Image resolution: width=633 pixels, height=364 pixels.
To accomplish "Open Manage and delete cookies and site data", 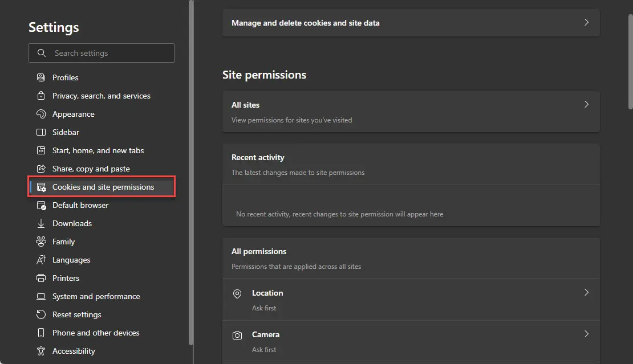I will coord(411,23).
